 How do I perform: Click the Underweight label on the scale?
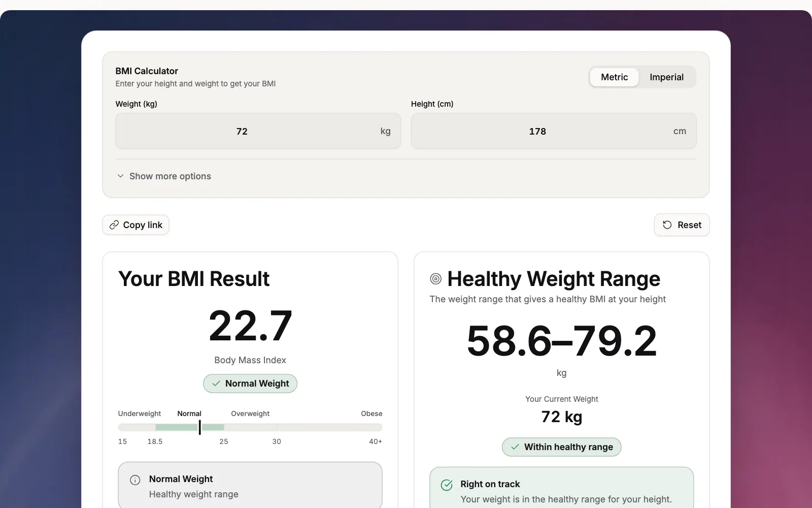tap(140, 414)
